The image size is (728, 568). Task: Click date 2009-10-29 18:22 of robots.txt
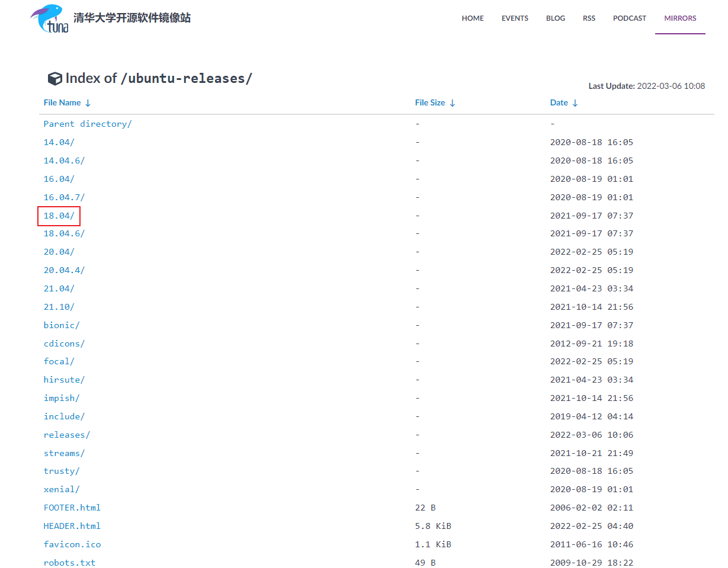point(592,563)
